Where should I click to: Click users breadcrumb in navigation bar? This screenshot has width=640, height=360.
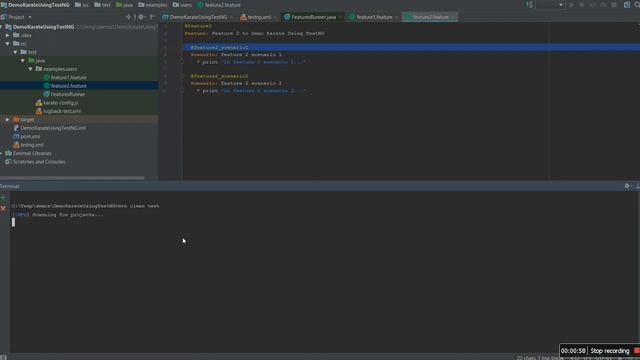click(182, 5)
